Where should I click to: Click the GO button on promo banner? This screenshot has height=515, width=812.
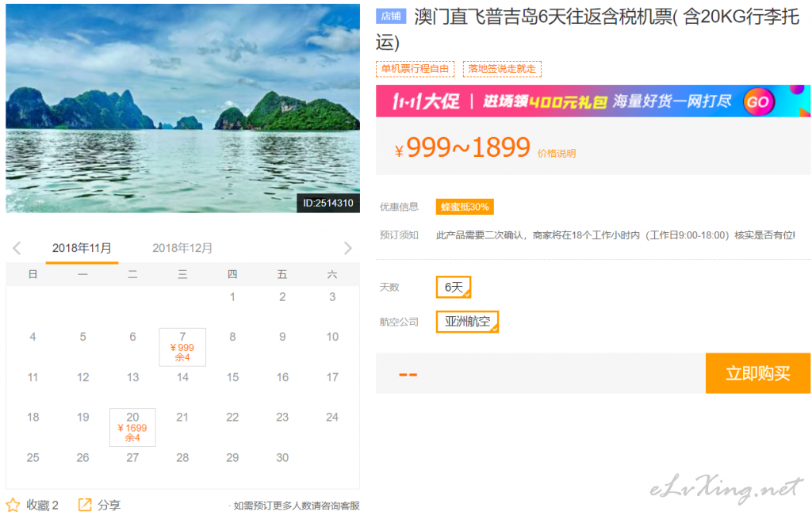pyautogui.click(x=757, y=101)
